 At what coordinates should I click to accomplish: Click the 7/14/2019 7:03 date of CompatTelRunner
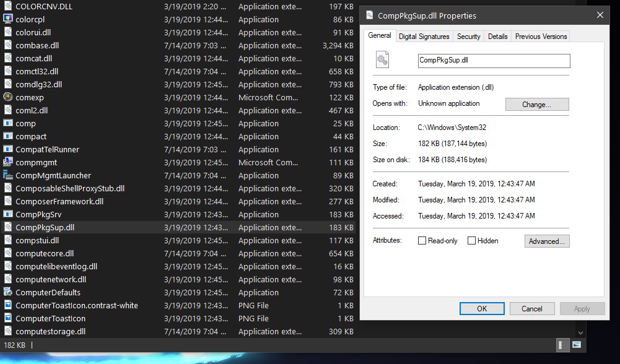195,149
